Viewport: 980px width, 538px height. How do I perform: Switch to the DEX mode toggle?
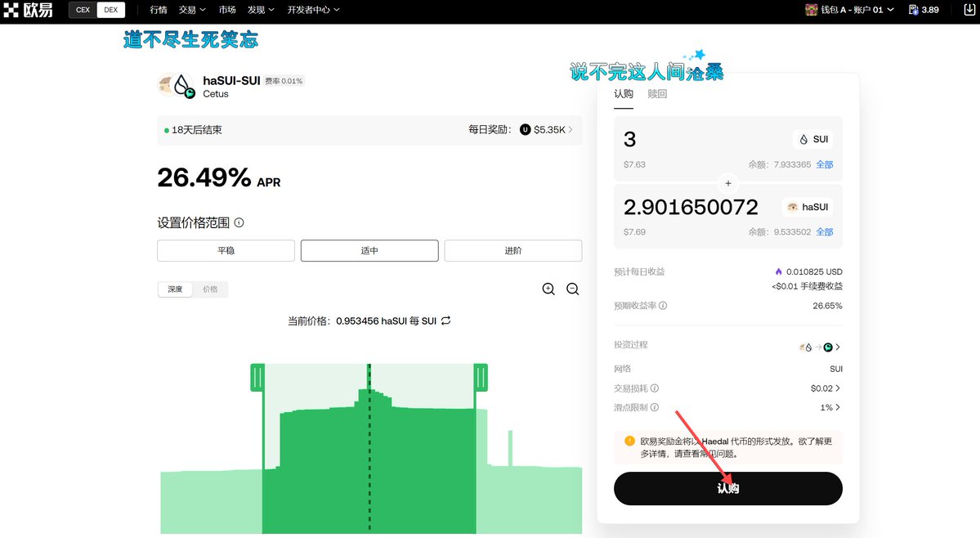[110, 10]
